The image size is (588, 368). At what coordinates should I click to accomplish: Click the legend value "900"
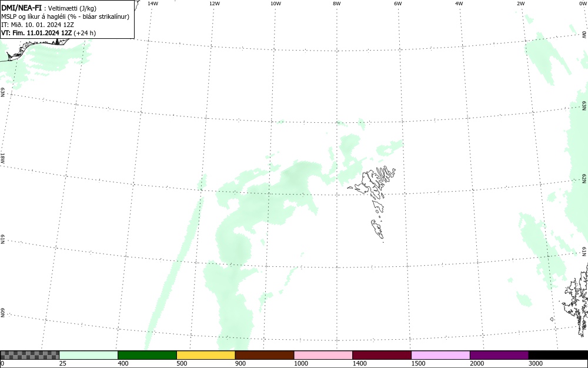click(x=240, y=363)
